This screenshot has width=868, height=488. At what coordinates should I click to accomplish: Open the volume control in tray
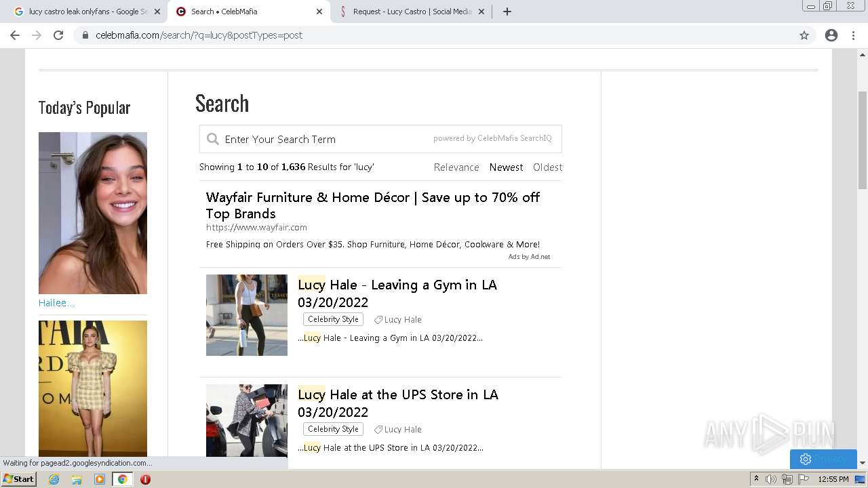[x=771, y=479]
